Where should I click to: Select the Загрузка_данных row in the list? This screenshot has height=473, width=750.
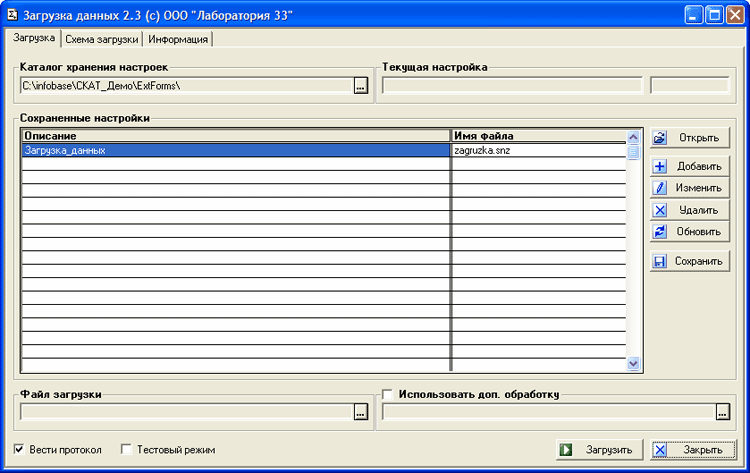point(235,150)
